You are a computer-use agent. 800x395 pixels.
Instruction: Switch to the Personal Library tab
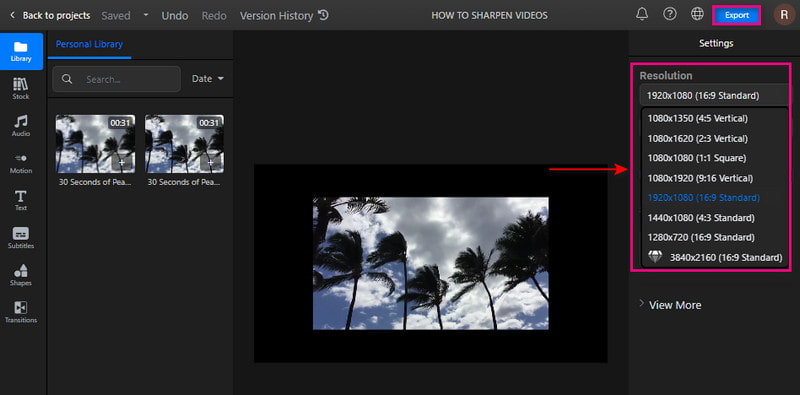89,44
